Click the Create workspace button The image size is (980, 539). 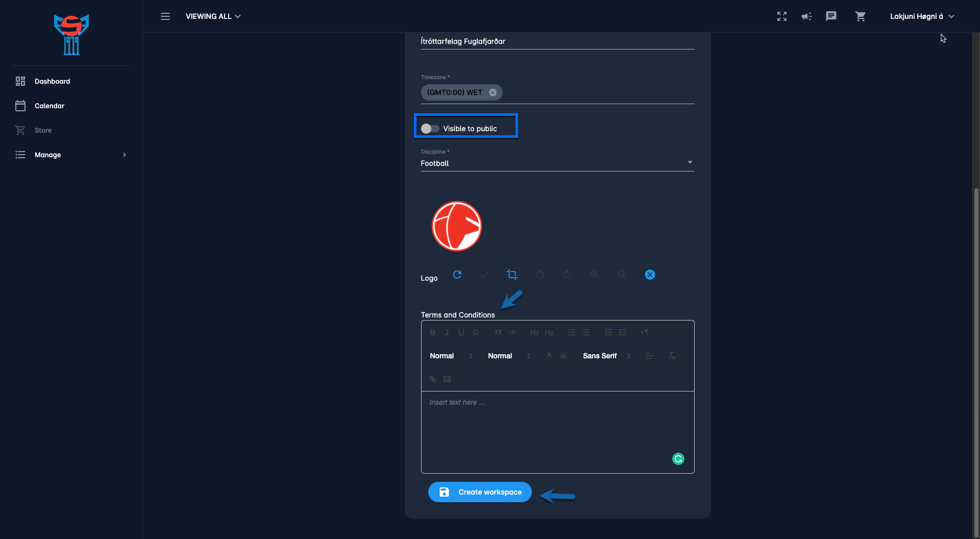(x=480, y=492)
